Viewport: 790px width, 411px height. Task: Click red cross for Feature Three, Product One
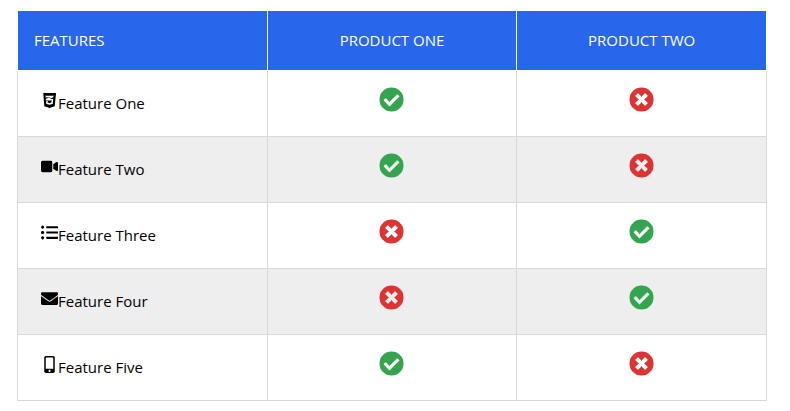(391, 232)
